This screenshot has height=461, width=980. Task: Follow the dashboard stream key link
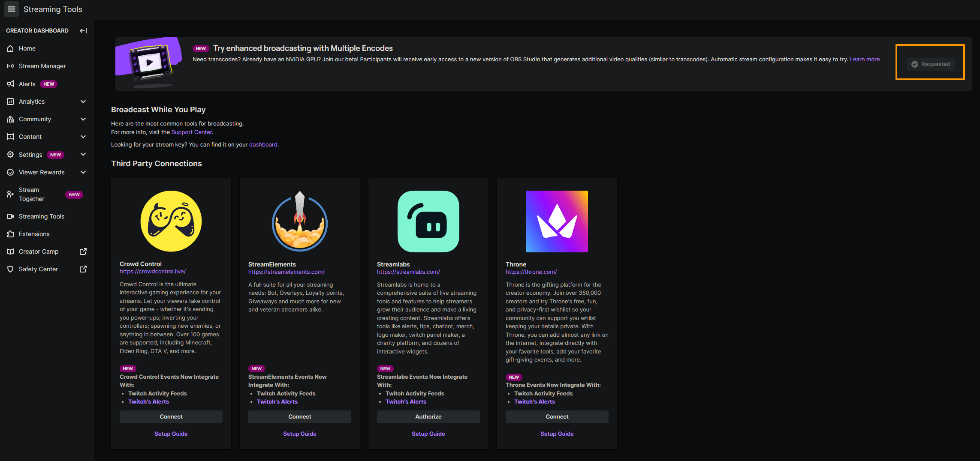pyautogui.click(x=263, y=145)
